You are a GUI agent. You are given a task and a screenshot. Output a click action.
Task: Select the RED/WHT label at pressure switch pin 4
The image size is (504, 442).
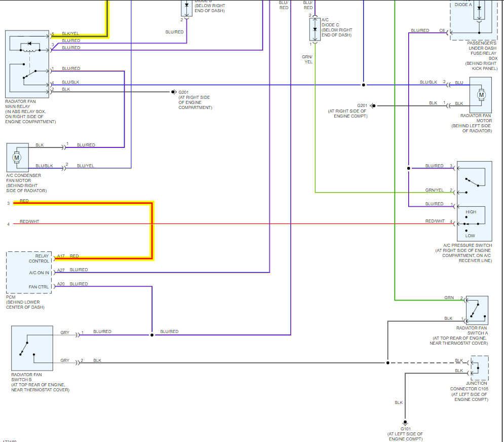[435, 221]
